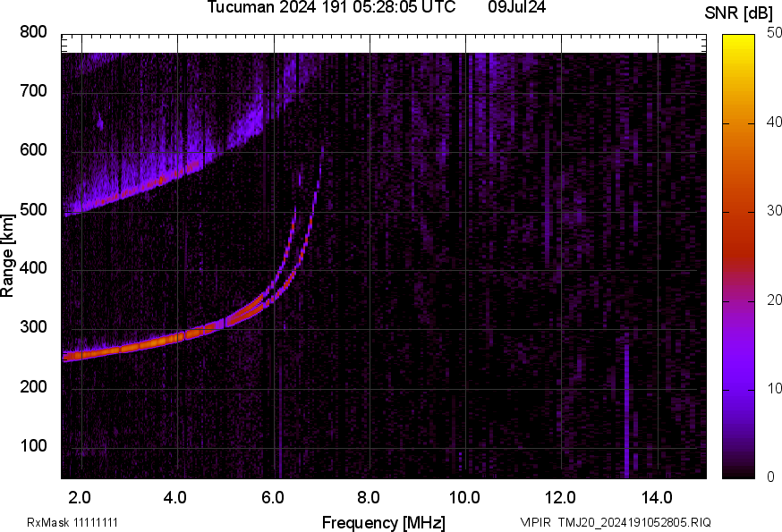Click the y-axis tick label '600'
782x532 pixels.
[x=33, y=150]
